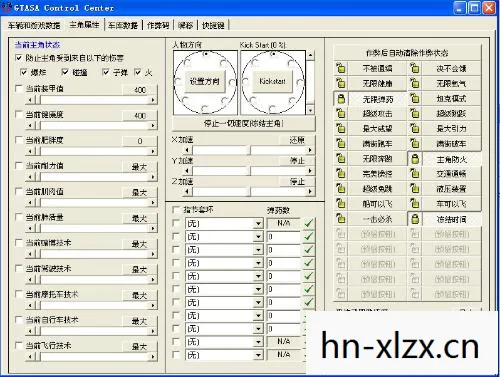The height and width of the screenshot is (377, 500).
Task: Toggle the lock icon beside 最大威望
Action: pyautogui.click(x=341, y=129)
